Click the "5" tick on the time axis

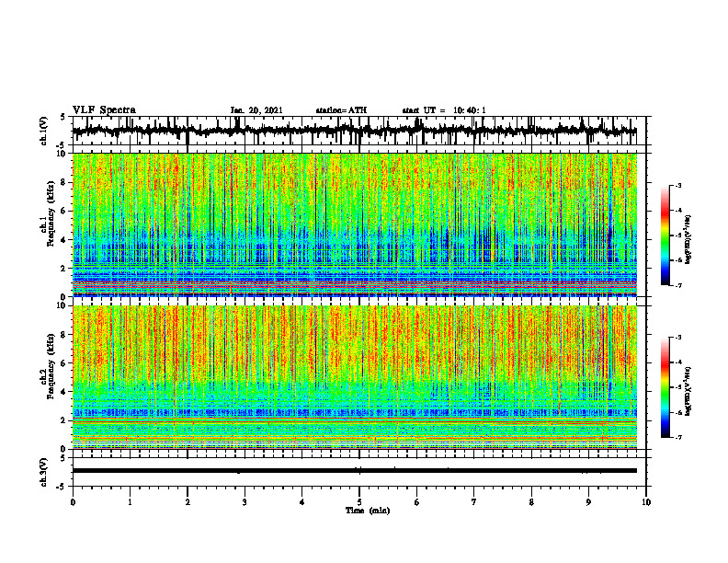359,502
